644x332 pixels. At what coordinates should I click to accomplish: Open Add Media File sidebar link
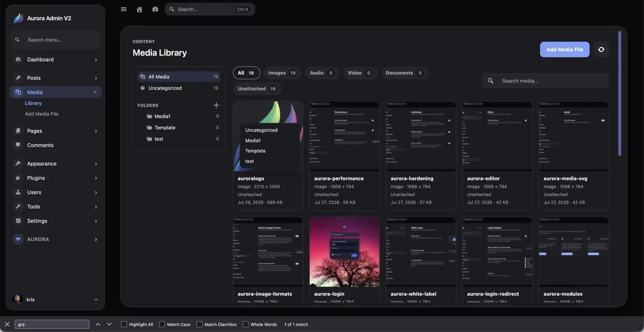42,114
